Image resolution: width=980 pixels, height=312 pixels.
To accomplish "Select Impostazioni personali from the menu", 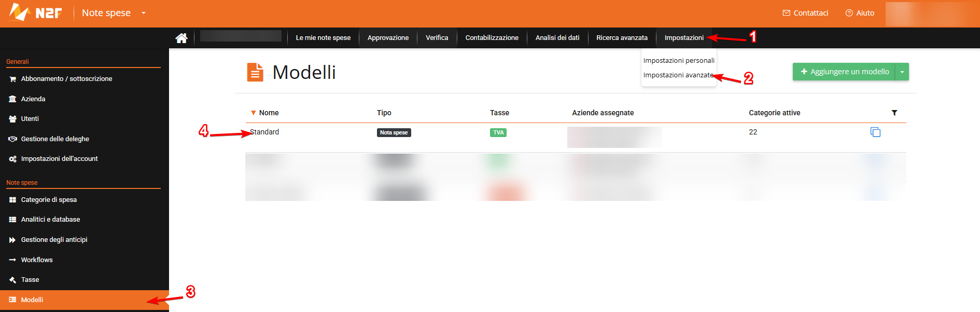I will point(679,61).
